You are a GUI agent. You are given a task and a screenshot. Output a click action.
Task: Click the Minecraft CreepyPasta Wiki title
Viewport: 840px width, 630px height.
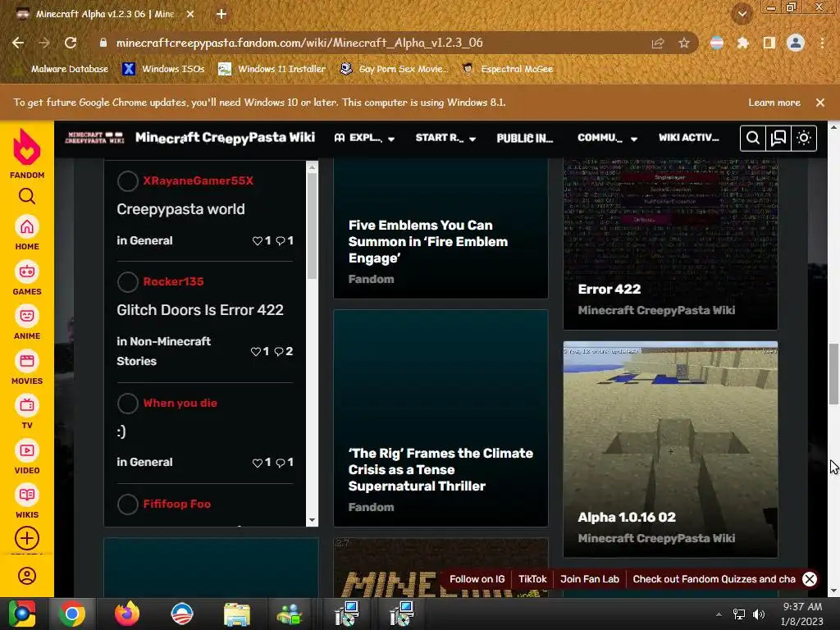point(225,138)
